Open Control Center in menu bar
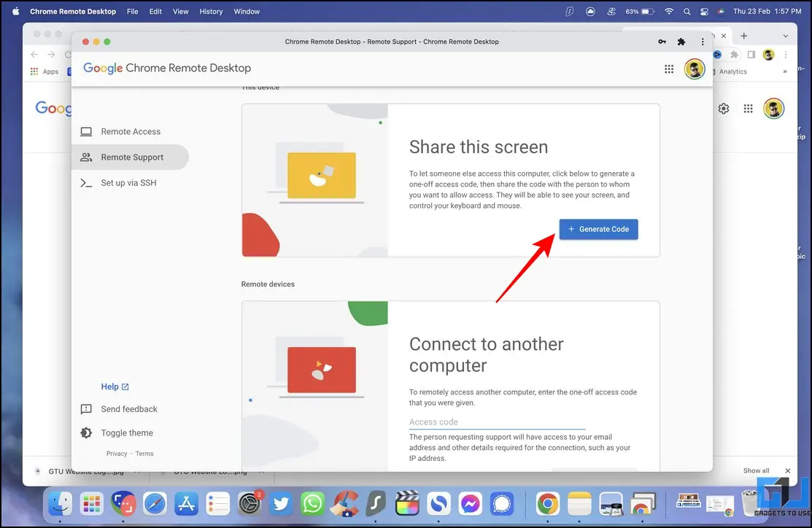Image resolution: width=812 pixels, height=528 pixels. click(704, 12)
